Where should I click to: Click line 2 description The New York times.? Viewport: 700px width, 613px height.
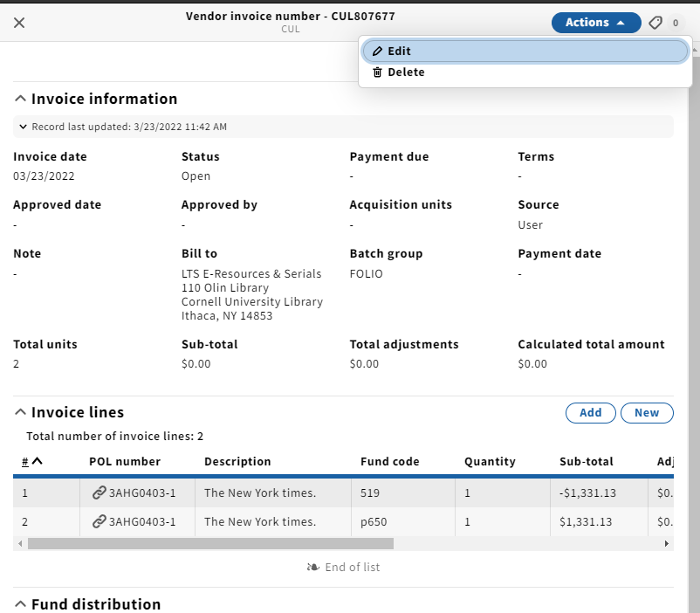[x=260, y=521]
